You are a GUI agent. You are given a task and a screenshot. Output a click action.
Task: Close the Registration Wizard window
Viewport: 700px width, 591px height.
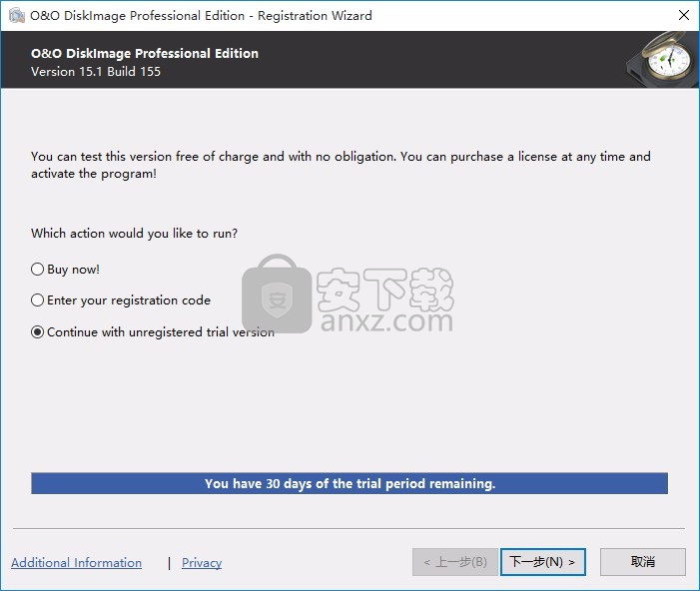[x=683, y=15]
